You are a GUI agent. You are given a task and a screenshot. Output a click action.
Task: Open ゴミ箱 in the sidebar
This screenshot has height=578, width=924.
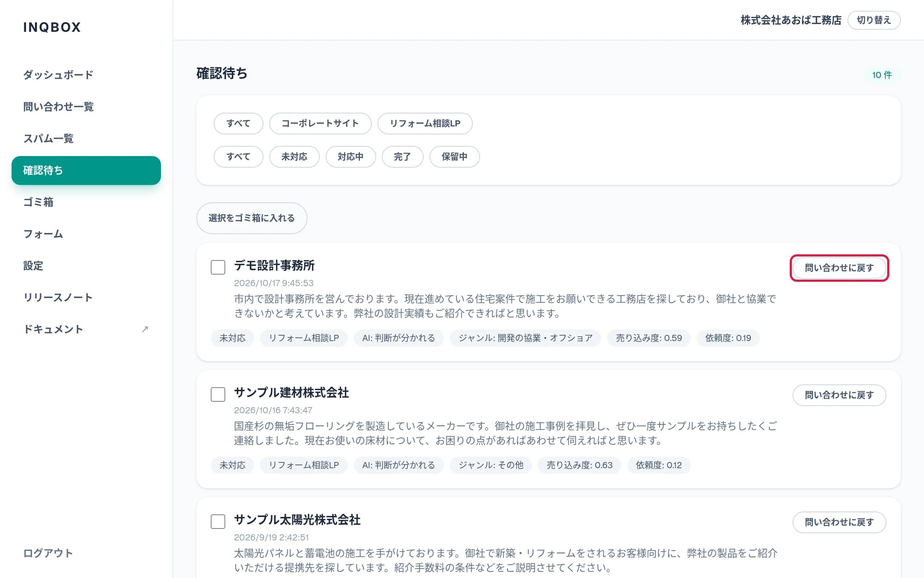pyautogui.click(x=86, y=202)
